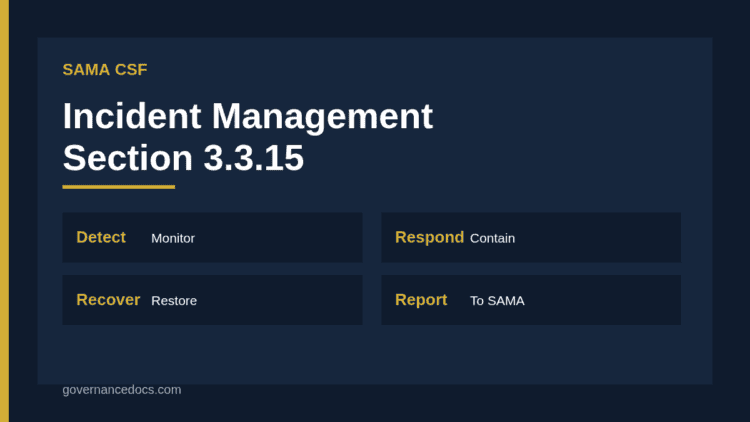Click the Contain text in the Respond card

click(x=492, y=238)
